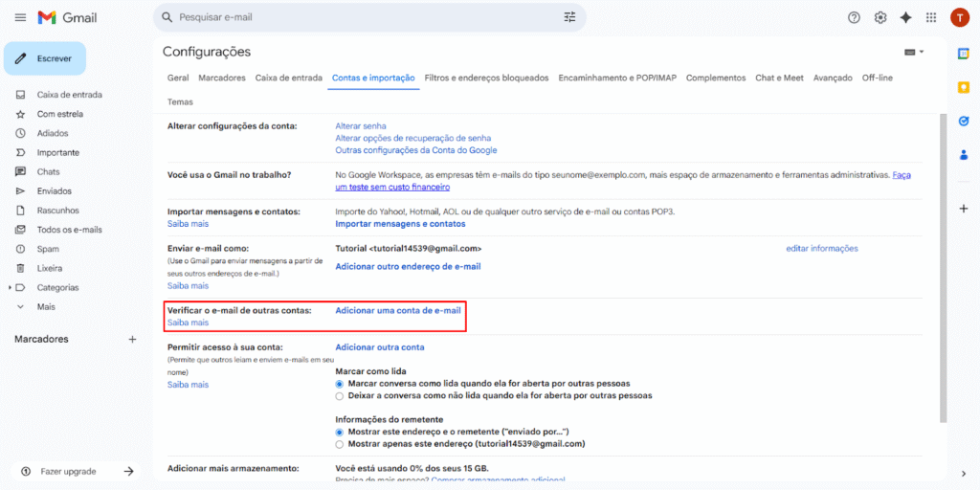980x490 pixels.
Task: Expand the Categorias folder in sidebar
Action: coord(11,287)
